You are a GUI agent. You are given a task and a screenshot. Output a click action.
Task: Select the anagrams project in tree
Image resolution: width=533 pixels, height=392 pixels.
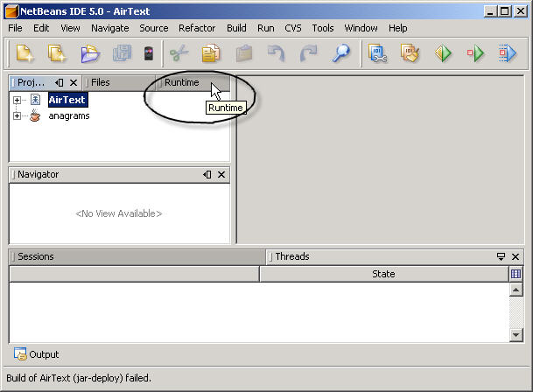pyautogui.click(x=69, y=115)
